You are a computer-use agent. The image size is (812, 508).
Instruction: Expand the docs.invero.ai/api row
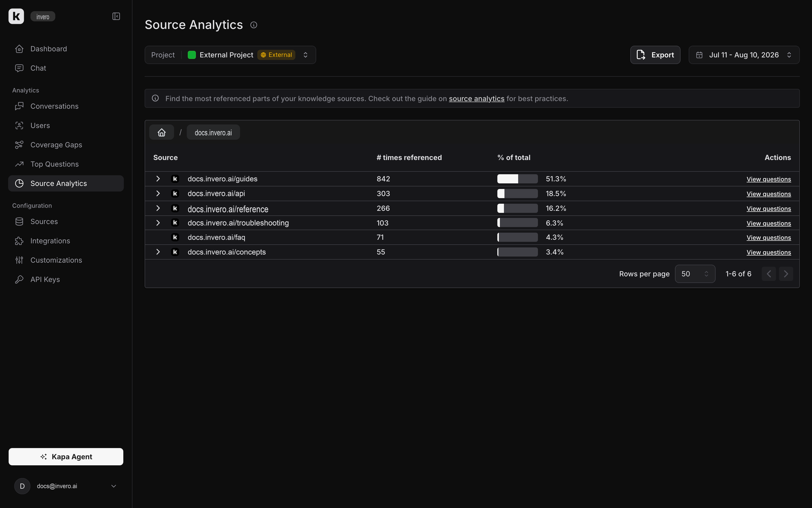[x=158, y=194]
